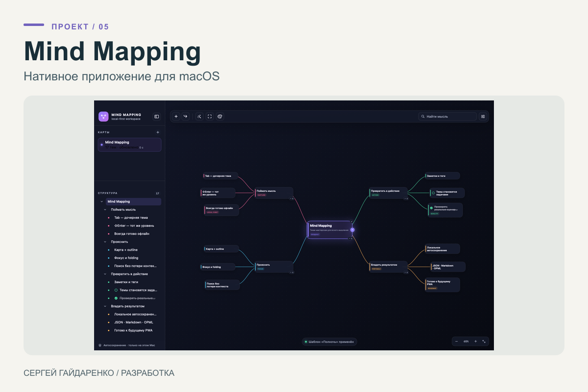Image resolution: width=588 pixels, height=392 pixels.
Task: Select Готово к будущему PWA outline row
Action: pos(134,330)
